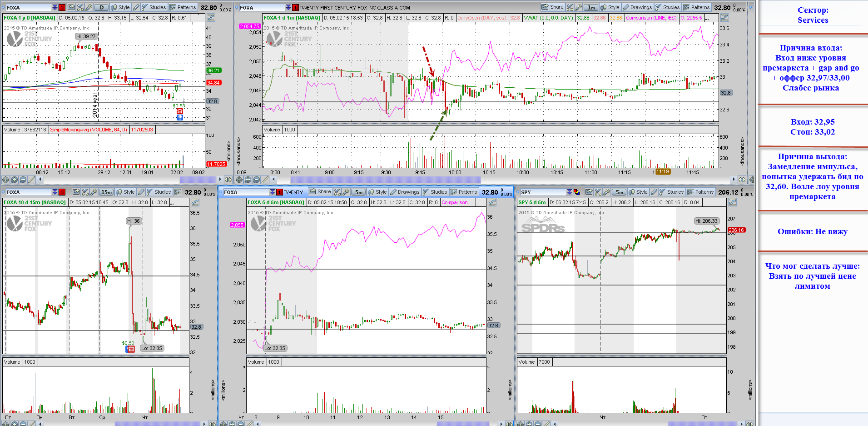
Task: Open Patterns on the SPY chart
Action: pos(700,192)
